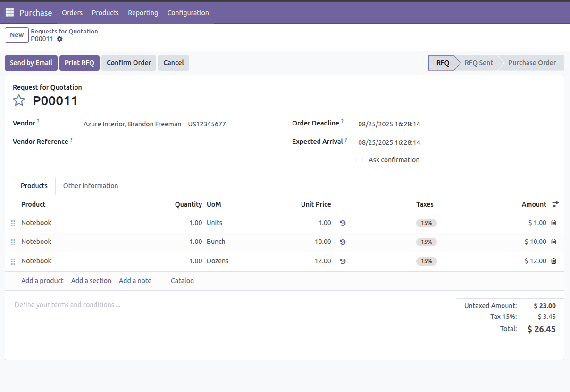Delete the Bunch Notebook line
570x392 pixels.
tap(553, 242)
